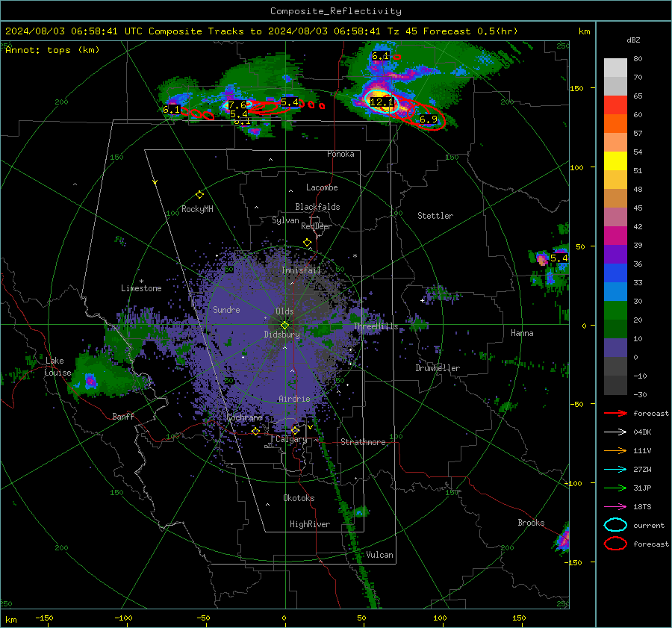The image size is (672, 628).
Task: Select the yellow diamond marker above RedDeer
Action: (x=308, y=243)
